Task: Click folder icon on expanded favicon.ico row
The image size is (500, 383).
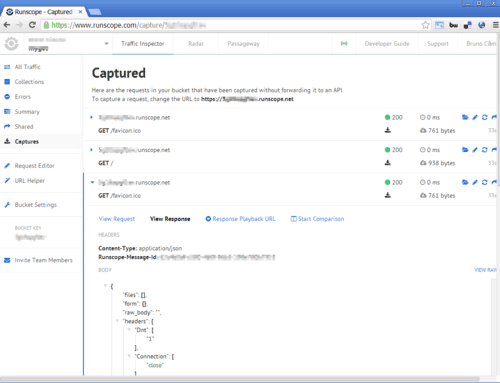Action: point(465,182)
